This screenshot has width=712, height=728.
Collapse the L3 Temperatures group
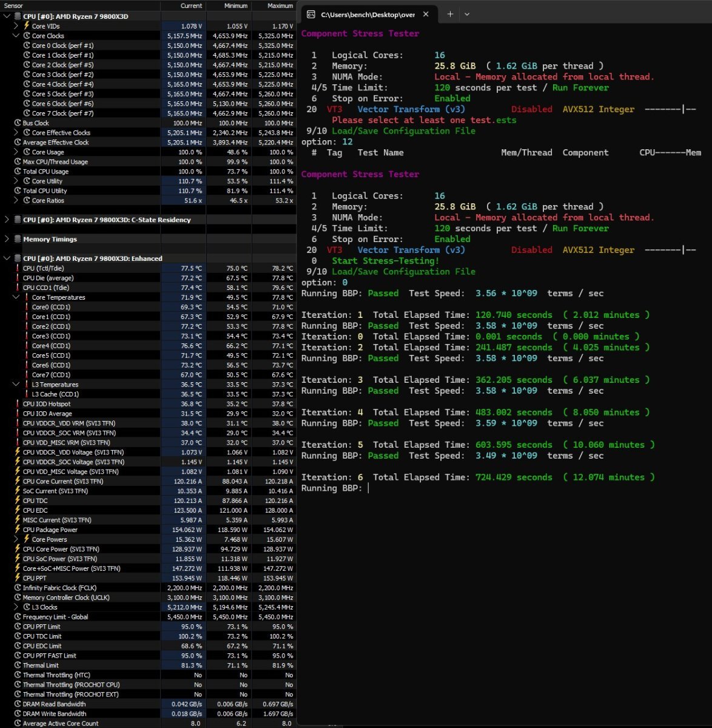16,385
